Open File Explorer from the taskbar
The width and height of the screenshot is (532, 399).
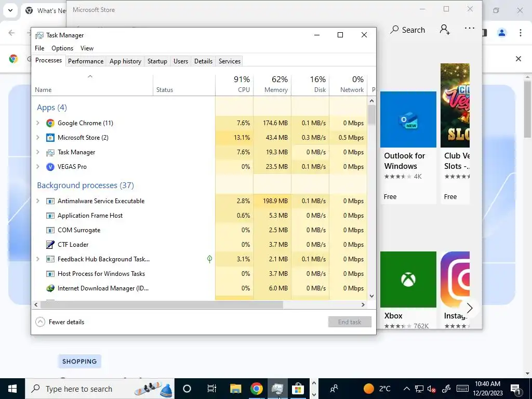pyautogui.click(x=235, y=389)
